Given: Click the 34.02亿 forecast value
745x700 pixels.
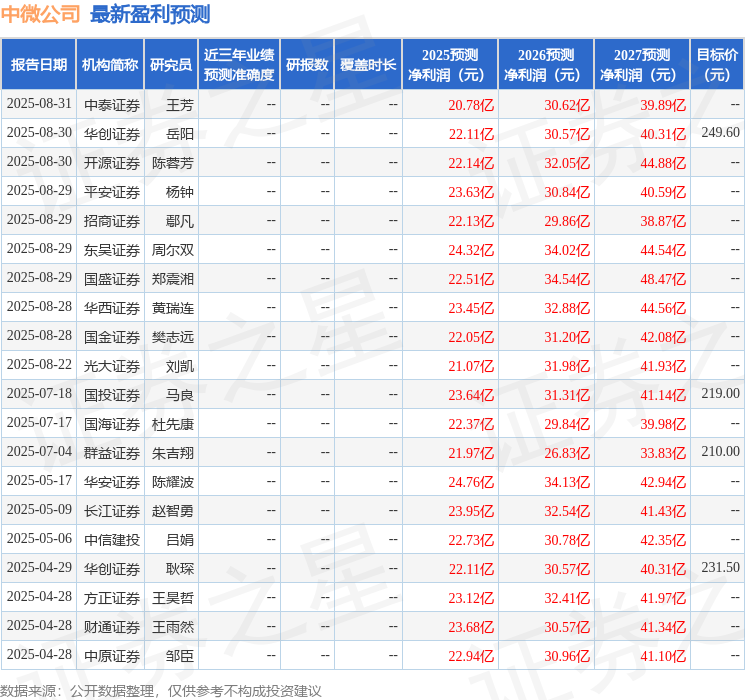Looking at the screenshot, I should (567, 250).
